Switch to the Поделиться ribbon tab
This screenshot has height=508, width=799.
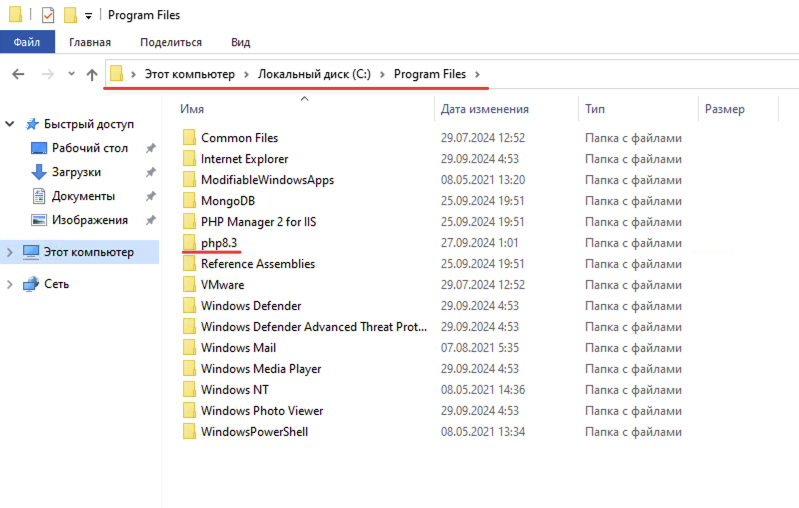pyautogui.click(x=171, y=42)
